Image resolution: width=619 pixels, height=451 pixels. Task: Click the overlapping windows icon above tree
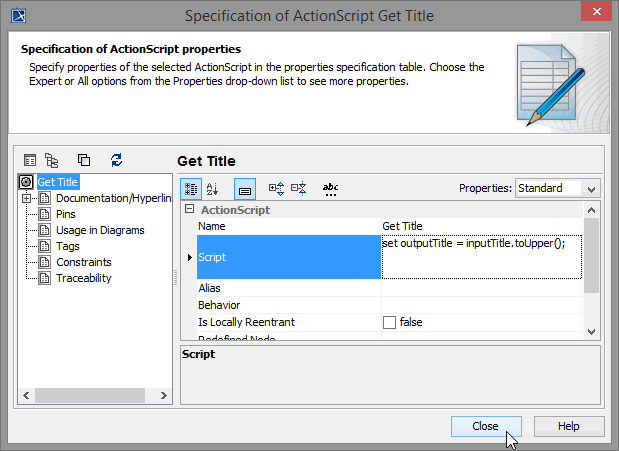point(84,160)
